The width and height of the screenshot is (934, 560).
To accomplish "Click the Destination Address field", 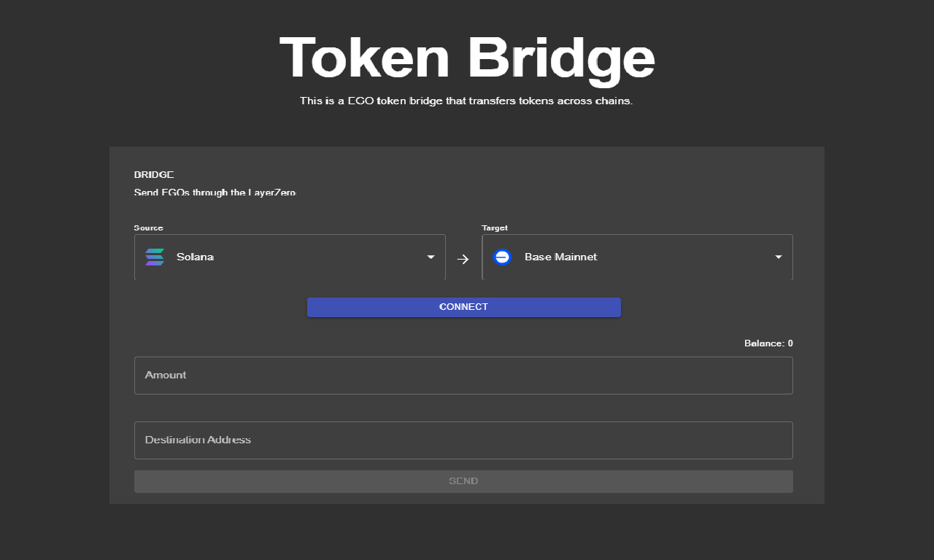I will [x=463, y=440].
